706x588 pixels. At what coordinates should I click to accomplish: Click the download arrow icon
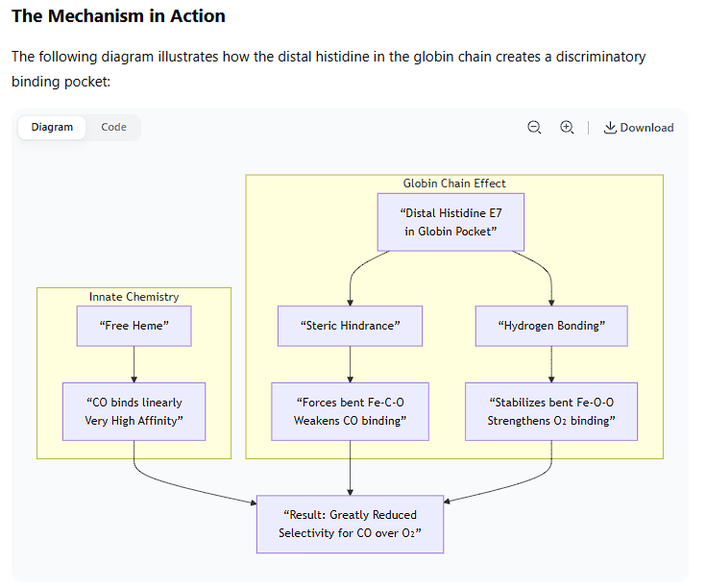pyautogui.click(x=610, y=128)
